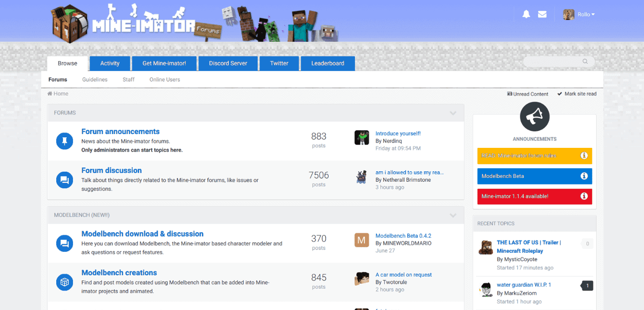Click info icon on Modelbench Beta announcement

point(584,176)
